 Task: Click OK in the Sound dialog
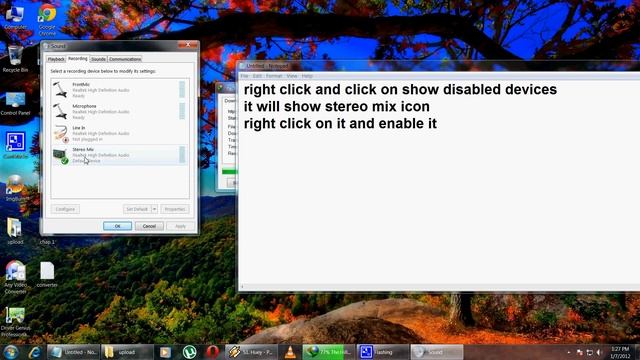click(x=118, y=226)
